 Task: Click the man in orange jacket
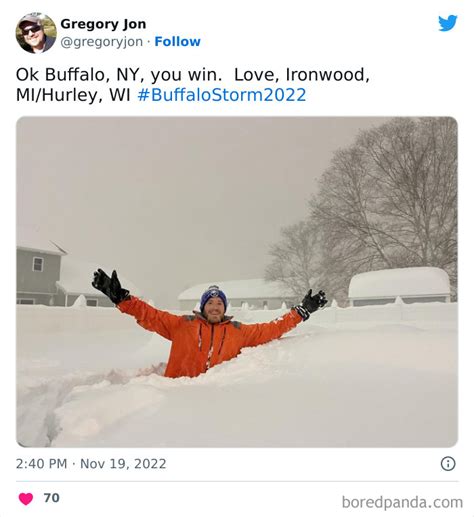click(209, 326)
